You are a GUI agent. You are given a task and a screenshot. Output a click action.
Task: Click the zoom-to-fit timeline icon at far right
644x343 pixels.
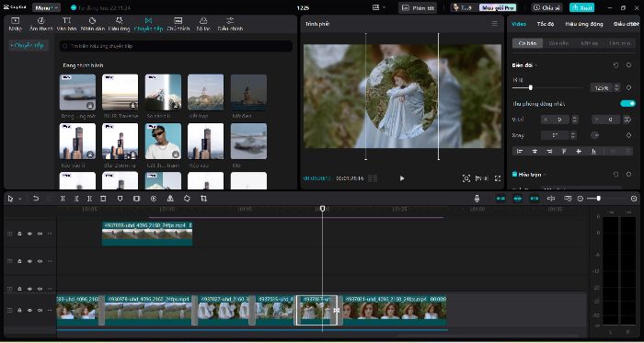(634, 199)
